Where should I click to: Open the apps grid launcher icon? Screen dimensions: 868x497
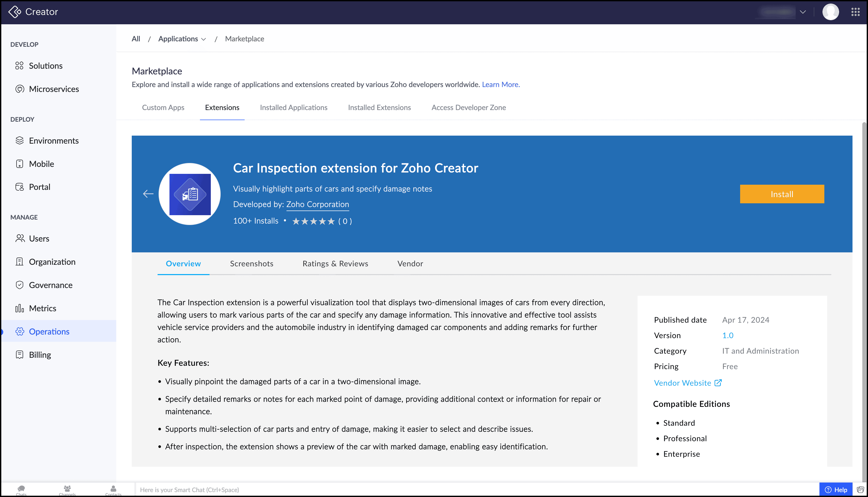(855, 12)
